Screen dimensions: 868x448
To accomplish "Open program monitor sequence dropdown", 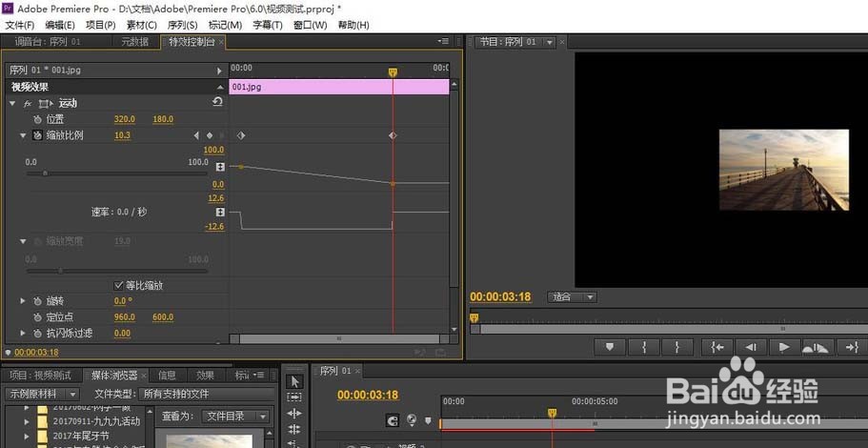I will coord(549,42).
